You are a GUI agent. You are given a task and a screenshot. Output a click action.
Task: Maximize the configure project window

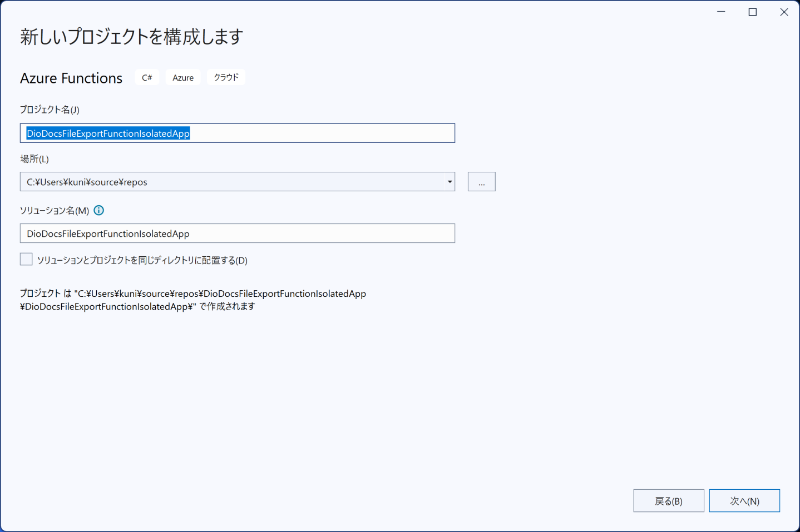(753, 12)
